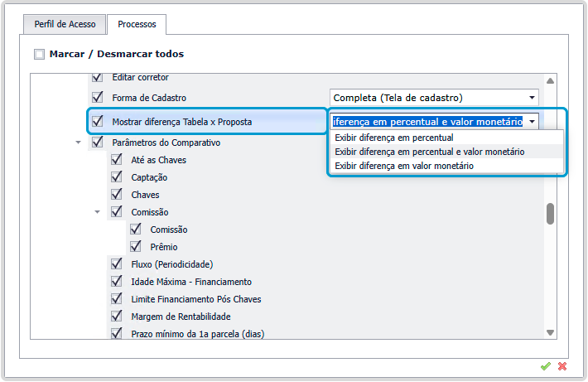Toggle the Margem de Rentabilidade checkbox
The width and height of the screenshot is (588, 382).
pyautogui.click(x=117, y=317)
